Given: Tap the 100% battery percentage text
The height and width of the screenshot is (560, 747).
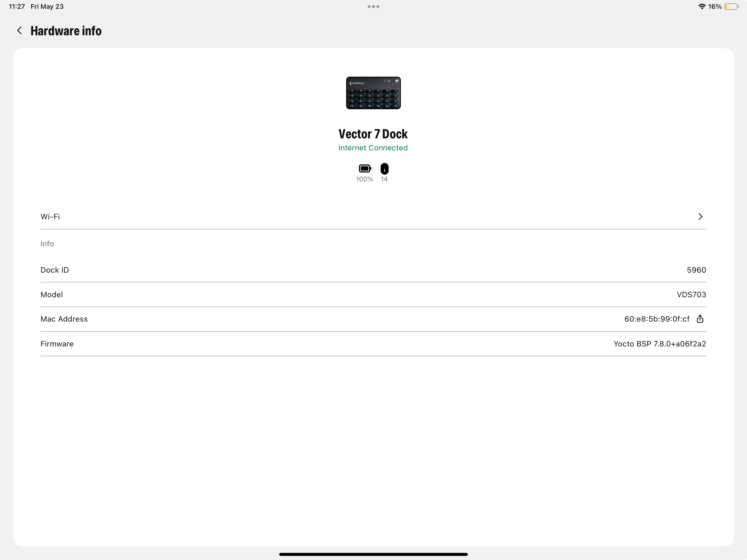Looking at the screenshot, I should point(364,179).
